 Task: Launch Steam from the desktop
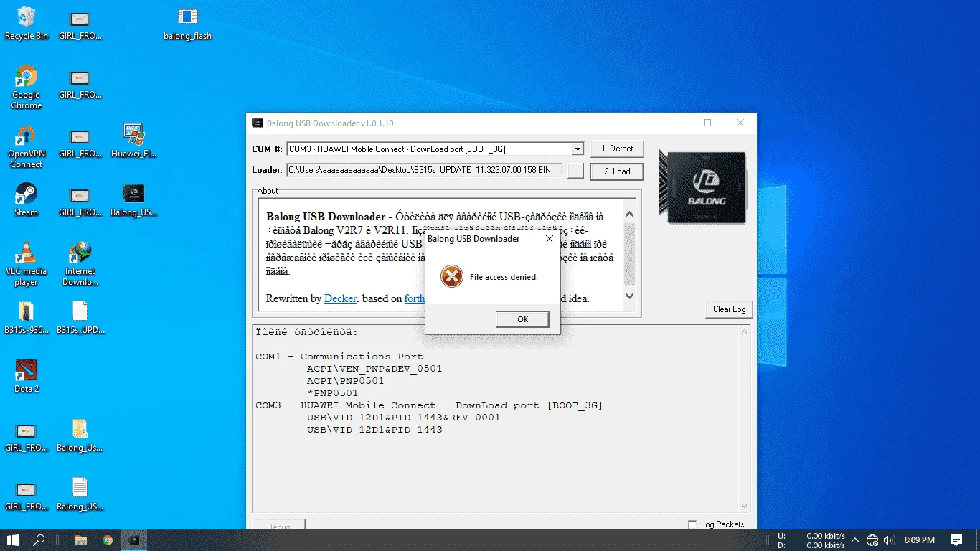[27, 199]
